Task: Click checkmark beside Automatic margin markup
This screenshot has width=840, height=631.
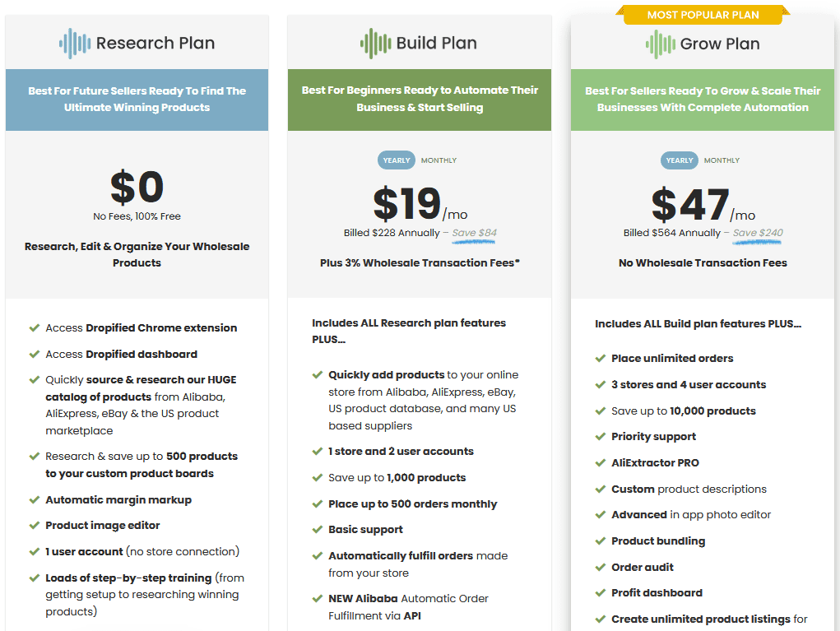Action: click(x=34, y=500)
